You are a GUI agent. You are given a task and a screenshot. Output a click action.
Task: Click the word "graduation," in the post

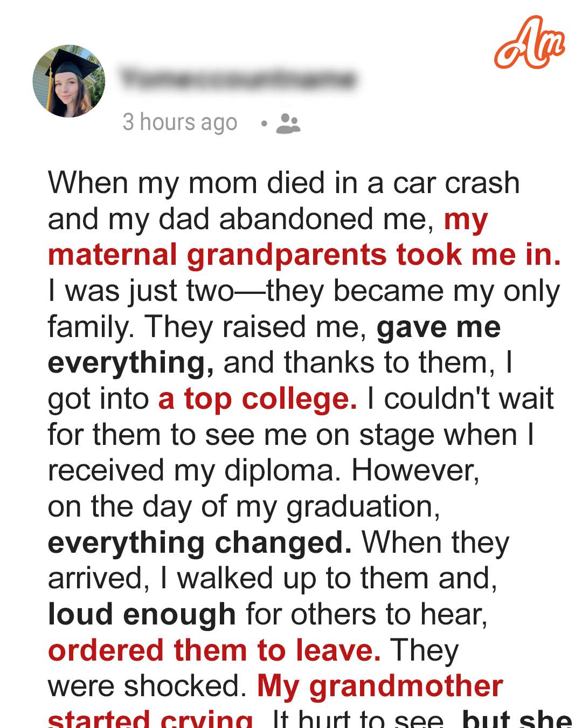pyautogui.click(x=363, y=507)
